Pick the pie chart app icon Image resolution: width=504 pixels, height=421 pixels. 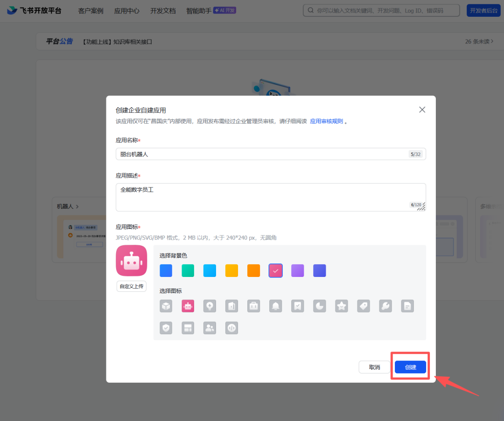click(320, 306)
